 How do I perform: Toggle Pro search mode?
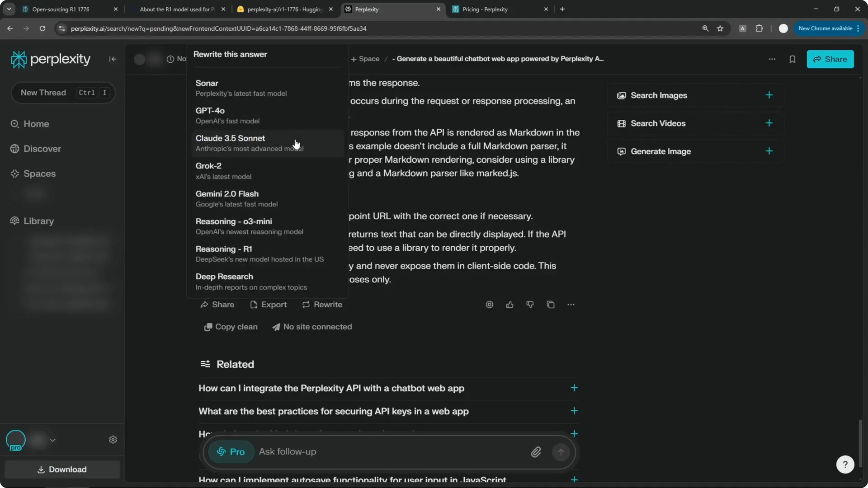coord(231,452)
